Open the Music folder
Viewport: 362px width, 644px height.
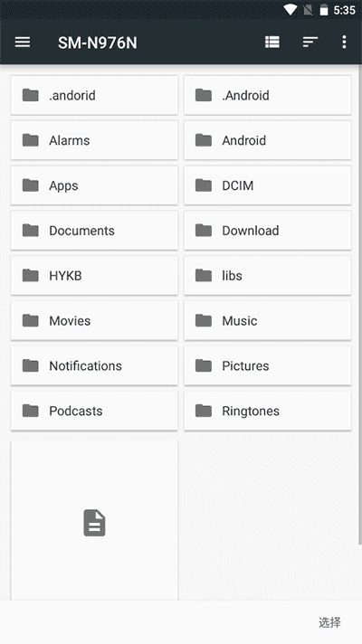(268, 321)
